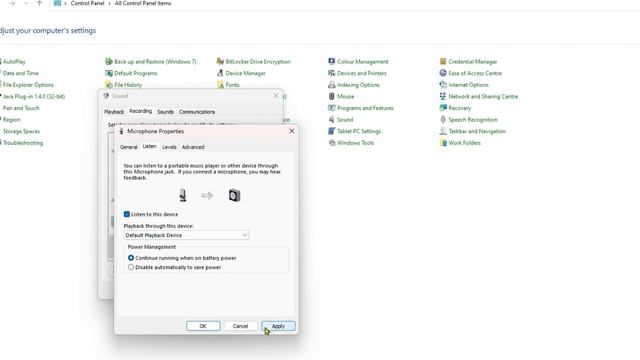Click OK in Microphone Properties
The width and height of the screenshot is (640, 360).
point(203,326)
